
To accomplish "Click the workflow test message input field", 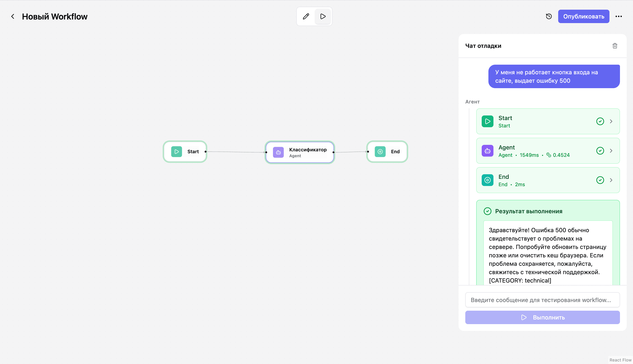I will click(542, 300).
